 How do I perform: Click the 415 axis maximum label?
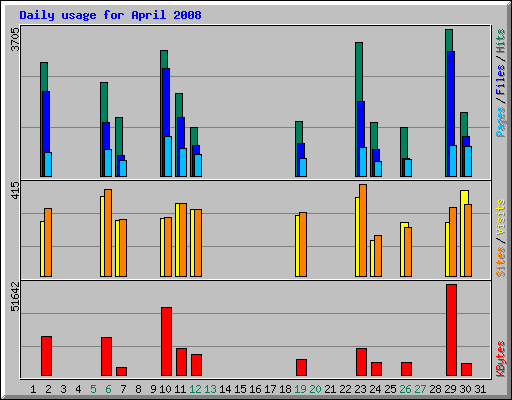pyautogui.click(x=15, y=190)
